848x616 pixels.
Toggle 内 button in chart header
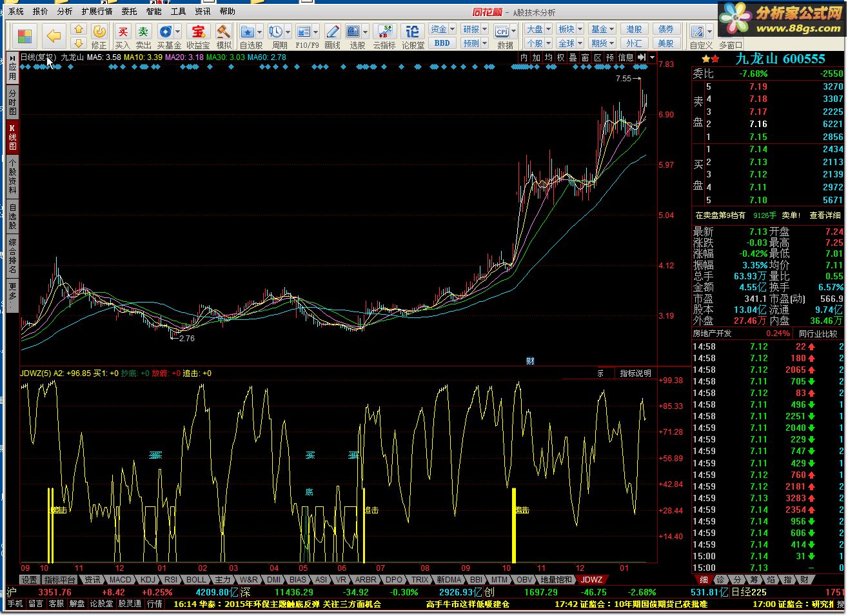pos(524,57)
